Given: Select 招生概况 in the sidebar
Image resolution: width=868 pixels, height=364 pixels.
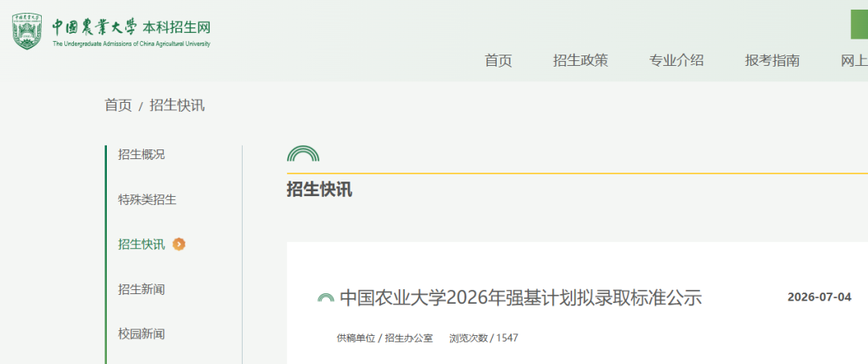Looking at the screenshot, I should pyautogui.click(x=141, y=154).
